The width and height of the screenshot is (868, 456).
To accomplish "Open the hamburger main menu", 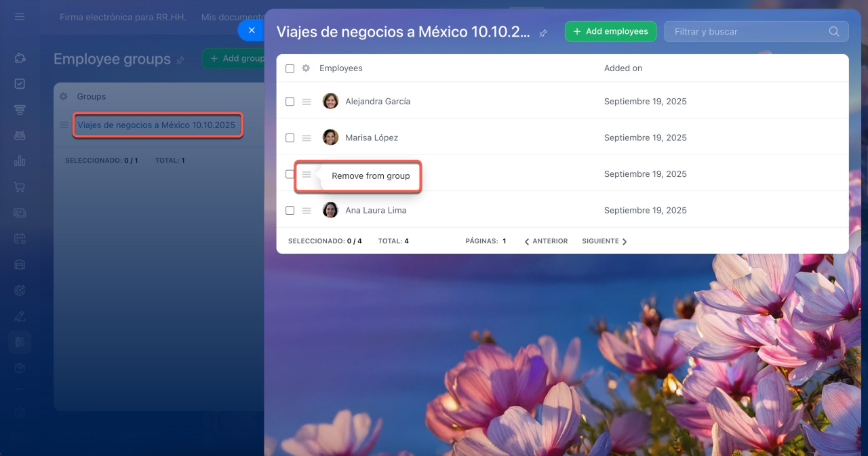I will [x=20, y=16].
